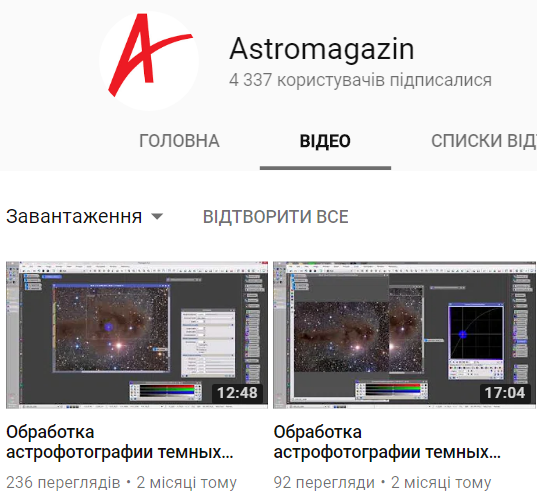Screen dimensions: 537x493
Task: Click the nebula image in first thumbnail
Action: click(112, 329)
